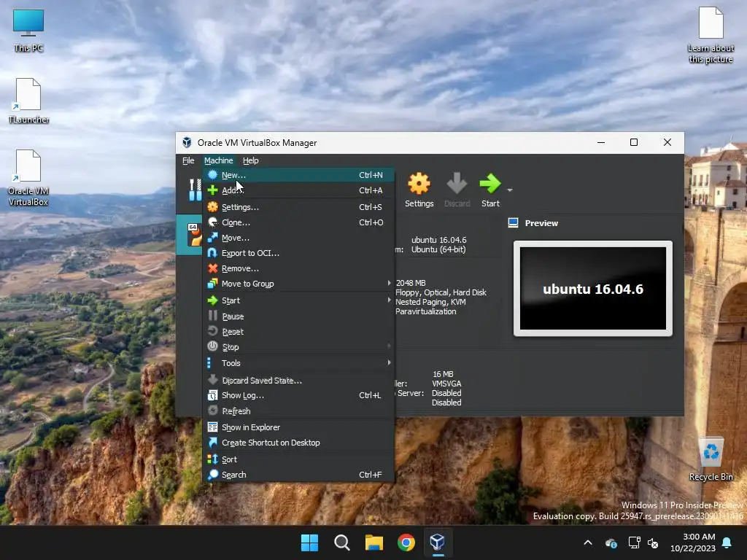Open Google Chrome from taskbar
Image resolution: width=747 pixels, height=560 pixels.
406,542
